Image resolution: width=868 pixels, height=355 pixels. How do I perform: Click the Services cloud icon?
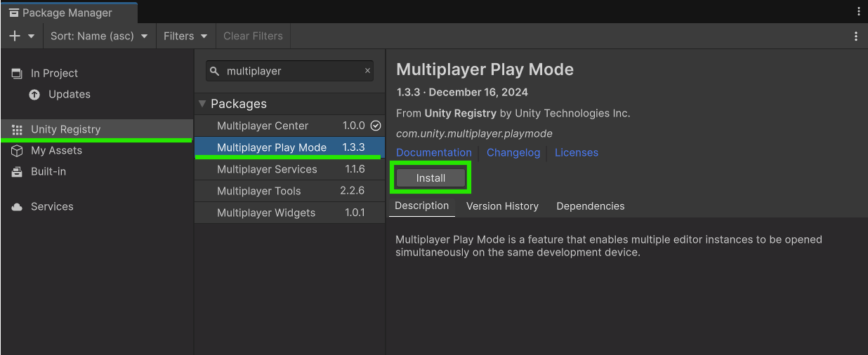[17, 207]
